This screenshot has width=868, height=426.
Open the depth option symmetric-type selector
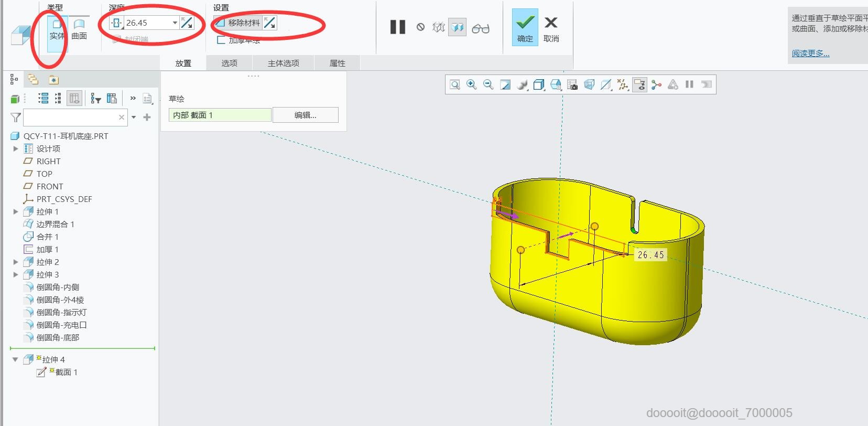pos(116,23)
